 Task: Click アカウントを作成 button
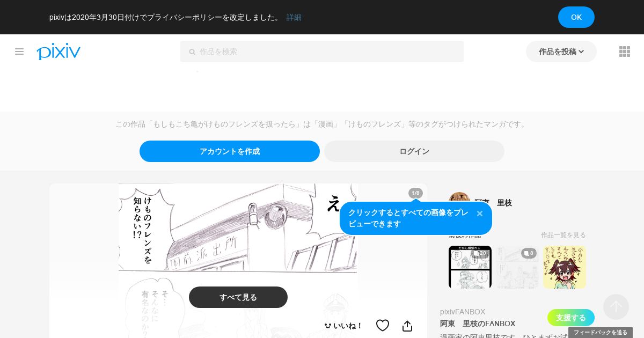pos(230,151)
